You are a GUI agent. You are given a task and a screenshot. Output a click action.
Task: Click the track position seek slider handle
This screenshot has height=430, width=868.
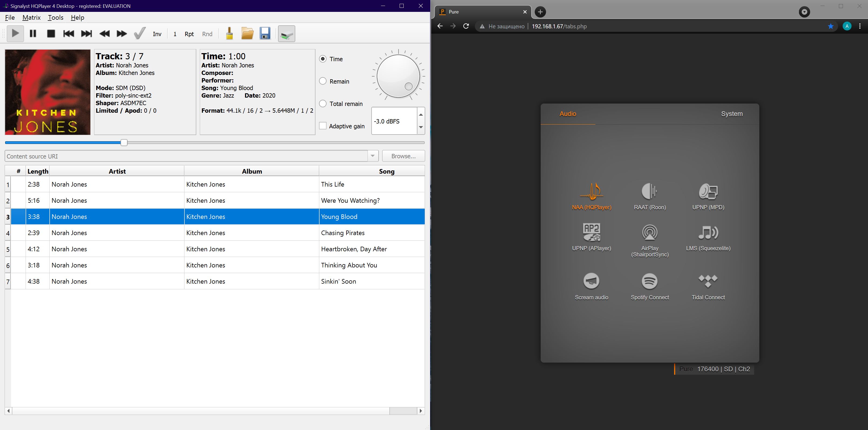click(124, 143)
